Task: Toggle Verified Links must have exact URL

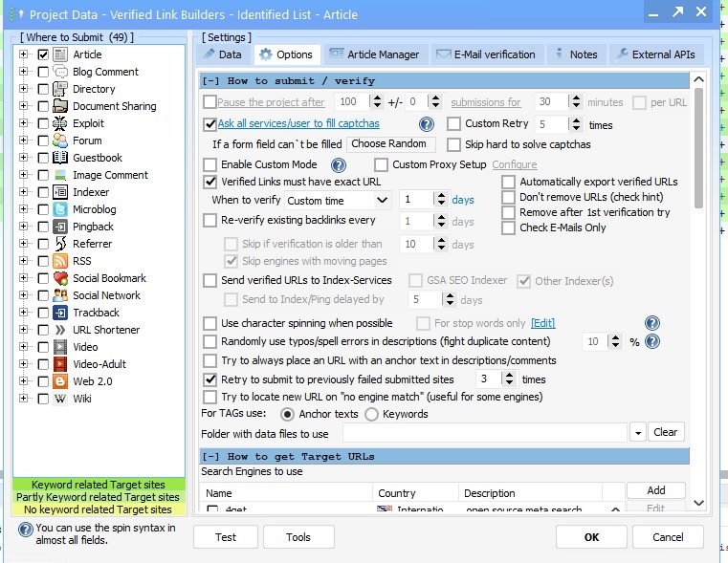Action: [210, 182]
